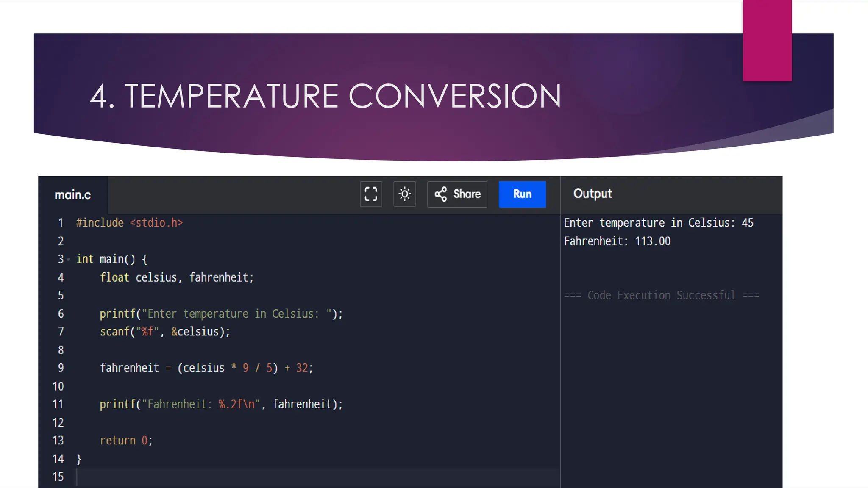868x488 pixels.
Task: Click line number 11 in gutter
Action: 58,405
